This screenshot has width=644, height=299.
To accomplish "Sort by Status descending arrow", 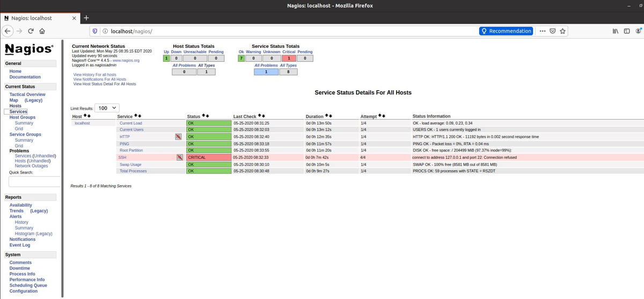I will coord(207,116).
